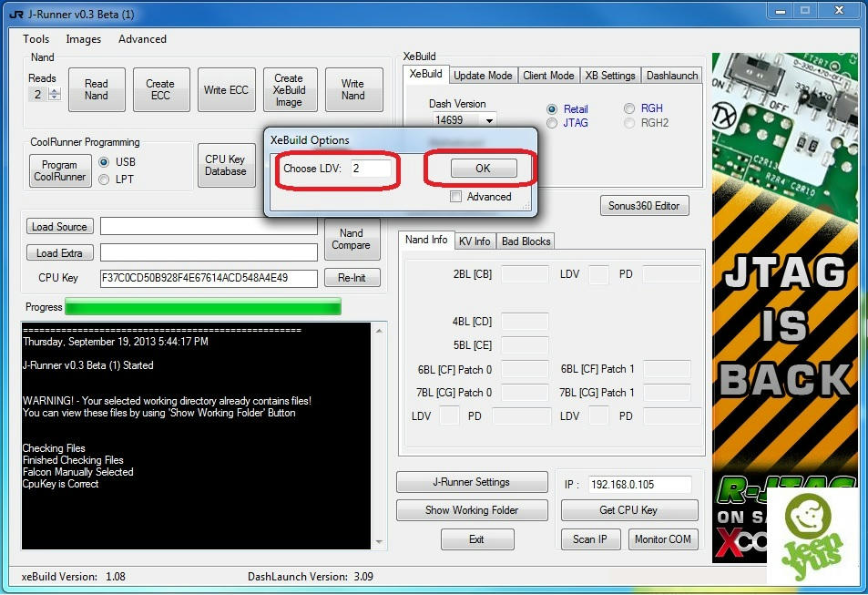Open the Dash Version dropdown

click(x=489, y=120)
